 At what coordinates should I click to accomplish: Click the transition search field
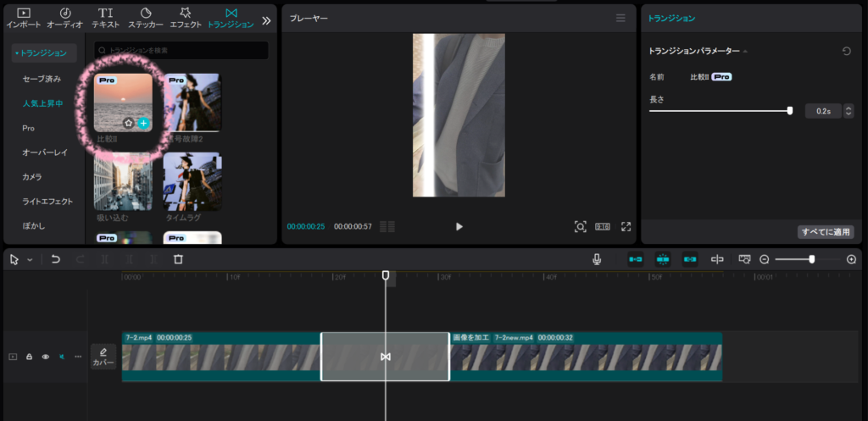(181, 50)
